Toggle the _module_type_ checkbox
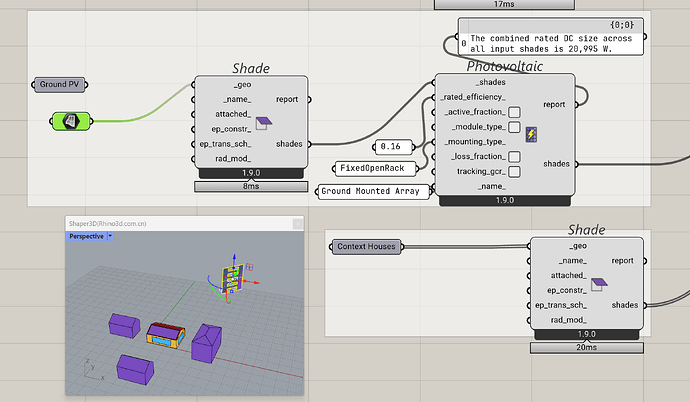 [x=513, y=127]
